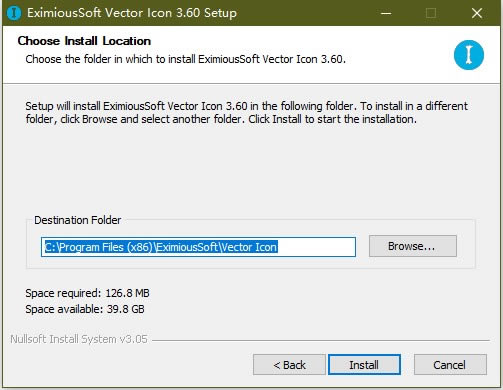Minimize the setup window
This screenshot has width=503, height=390.
[386, 13]
